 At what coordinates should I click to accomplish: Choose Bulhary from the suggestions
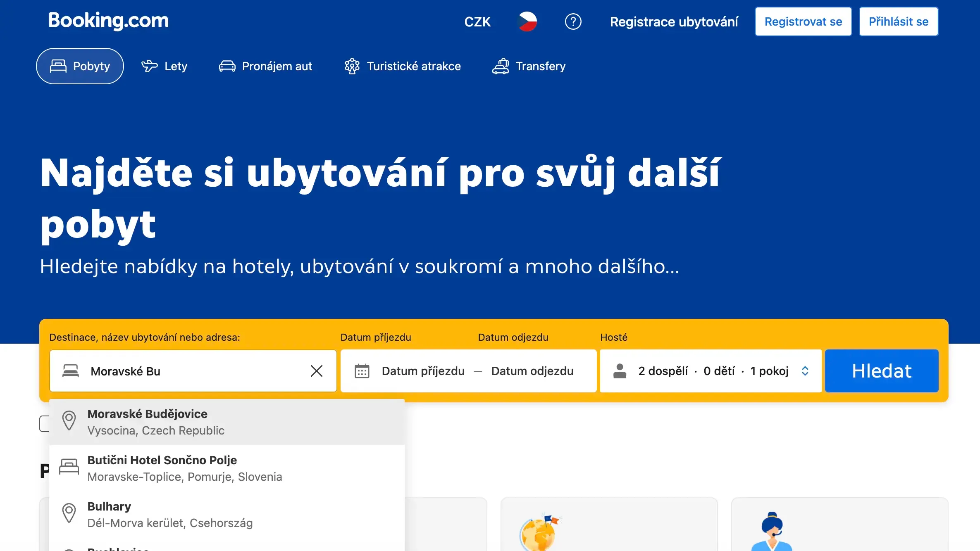click(x=227, y=515)
